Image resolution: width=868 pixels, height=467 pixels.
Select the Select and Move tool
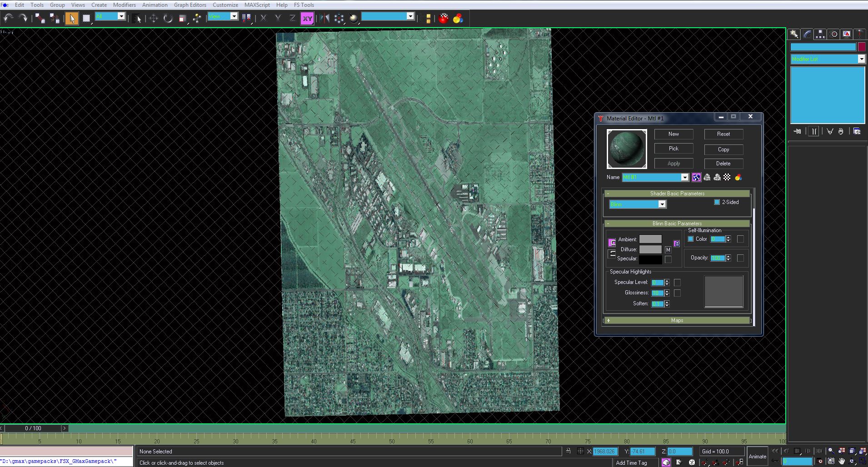point(154,18)
